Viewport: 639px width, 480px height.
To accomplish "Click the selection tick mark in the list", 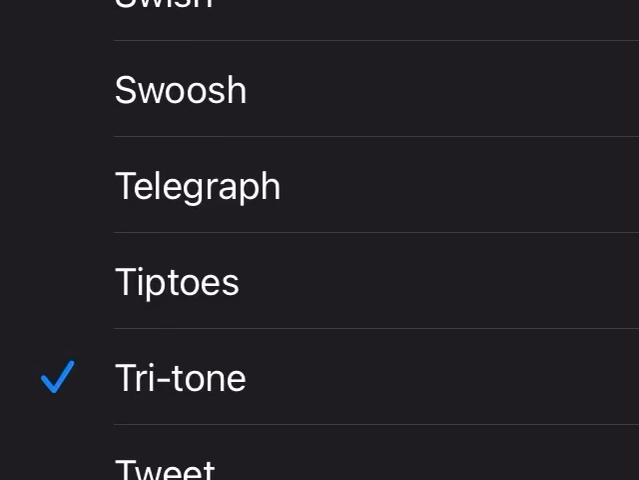I will (x=58, y=377).
